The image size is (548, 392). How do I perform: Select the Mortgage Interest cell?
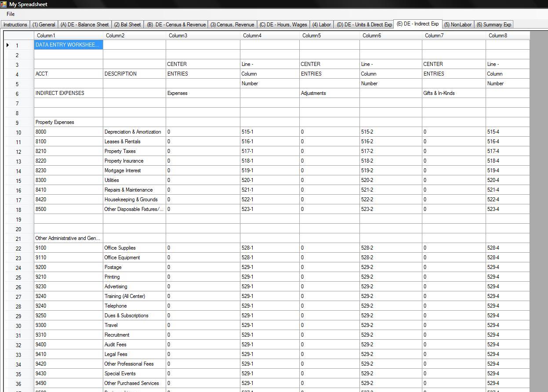[134, 171]
